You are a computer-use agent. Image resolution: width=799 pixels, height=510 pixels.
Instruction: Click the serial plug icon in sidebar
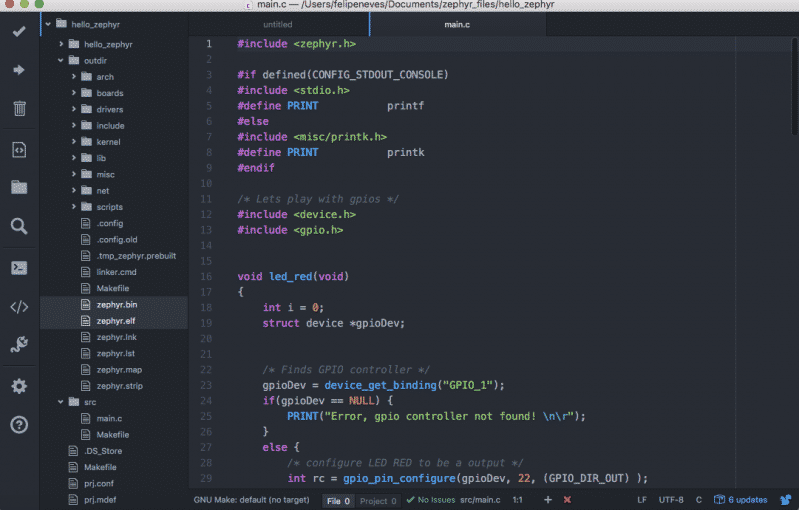pyautogui.click(x=19, y=344)
